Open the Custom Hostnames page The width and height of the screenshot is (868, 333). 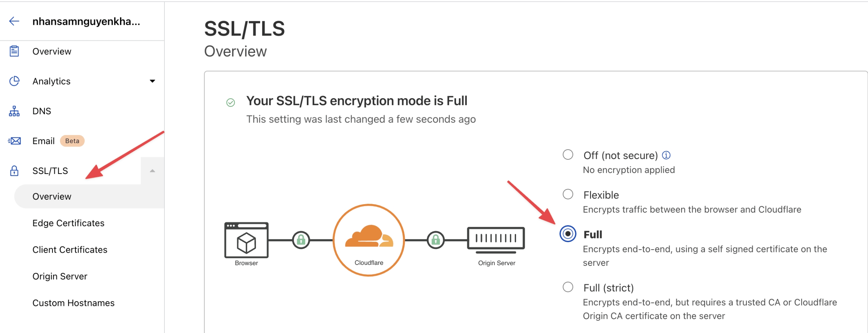click(73, 302)
